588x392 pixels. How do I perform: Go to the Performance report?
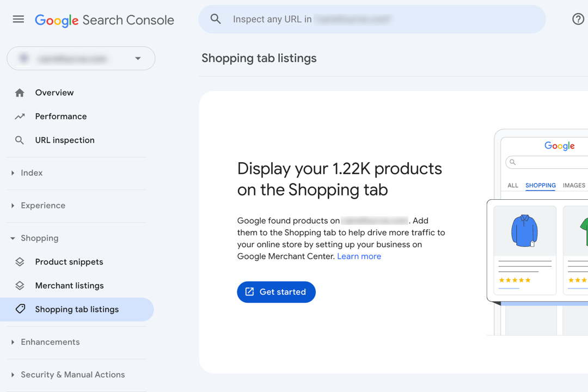coord(61,117)
